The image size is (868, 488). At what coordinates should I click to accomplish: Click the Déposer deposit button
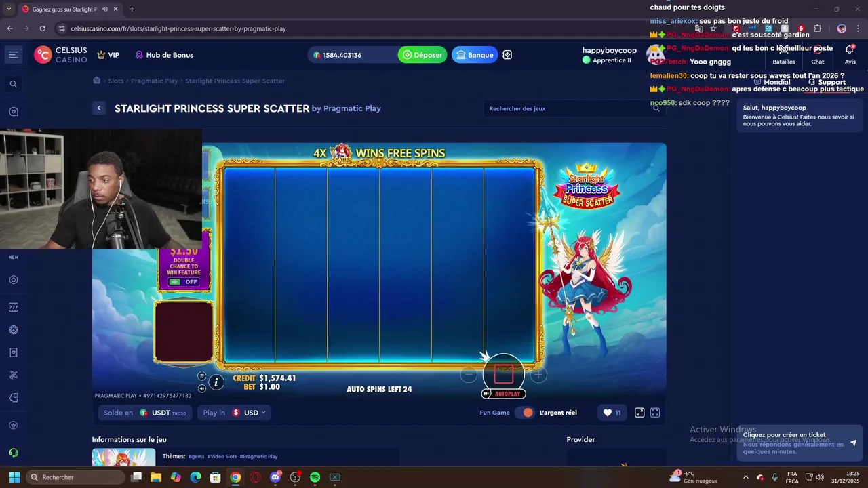click(422, 55)
